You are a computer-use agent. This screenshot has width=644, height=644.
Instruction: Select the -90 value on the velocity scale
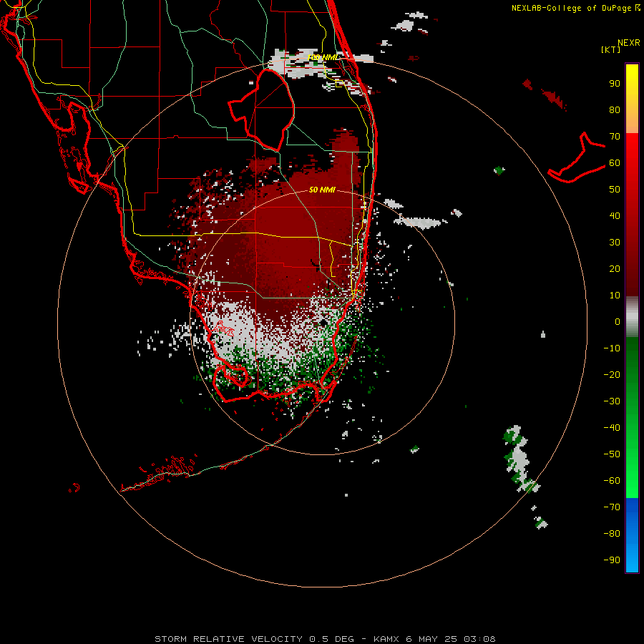click(x=612, y=560)
